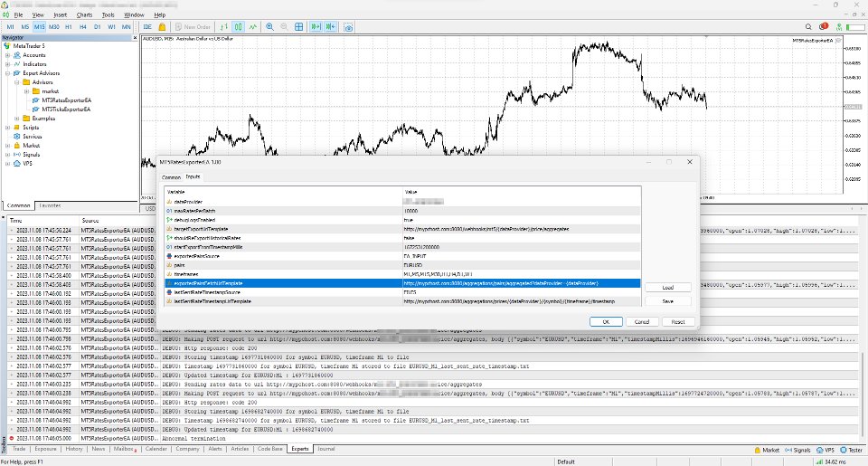Viewport: 868px width, 466px height.
Task: Click the zoom in magnifier icon
Action: pos(269,26)
